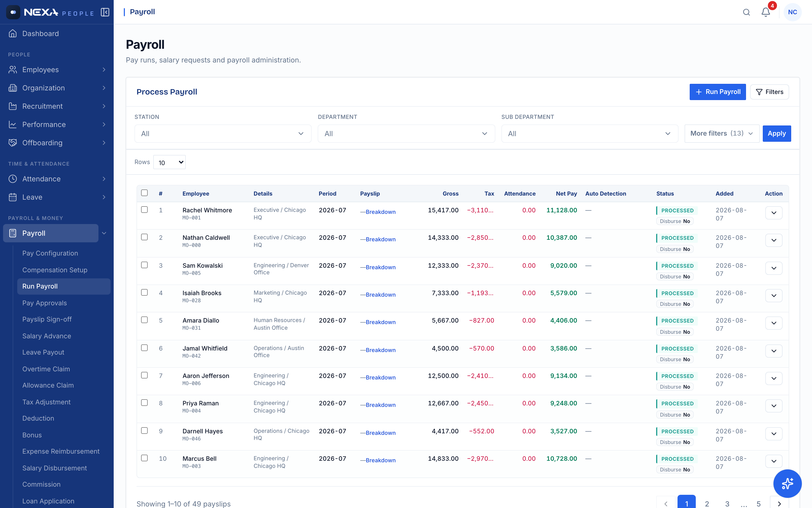Open the search magnifier icon
This screenshot has height=508, width=812.
(746, 12)
